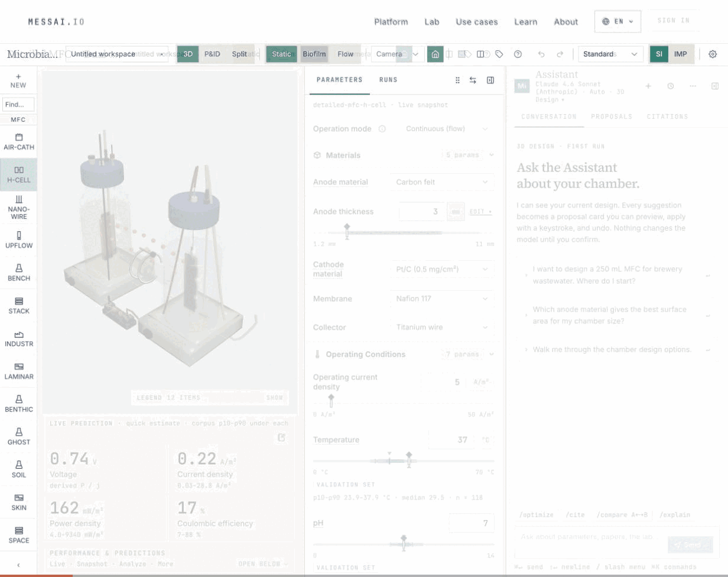The height and width of the screenshot is (577, 728).
Task: Click the /optimize command chip
Action: pyautogui.click(x=537, y=515)
